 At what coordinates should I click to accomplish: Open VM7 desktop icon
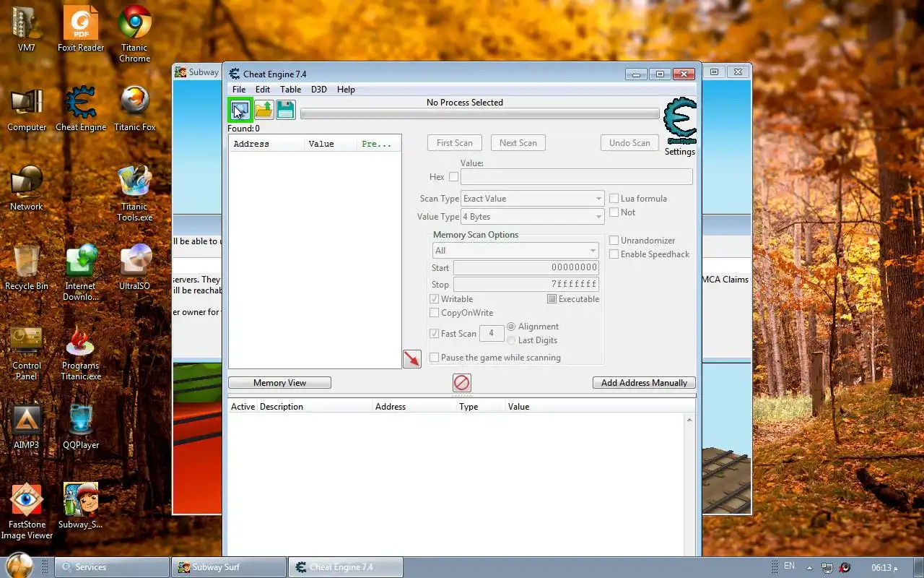click(27, 30)
